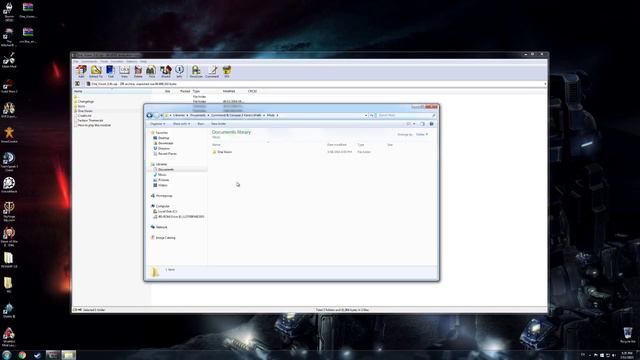Click the Mods breadcrumb in address bar

271,116
